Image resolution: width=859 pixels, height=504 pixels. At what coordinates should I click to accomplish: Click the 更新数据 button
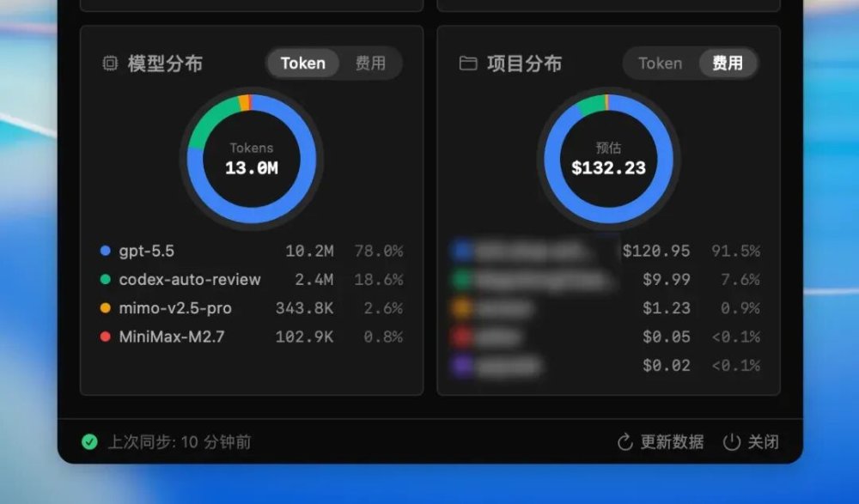click(x=661, y=442)
